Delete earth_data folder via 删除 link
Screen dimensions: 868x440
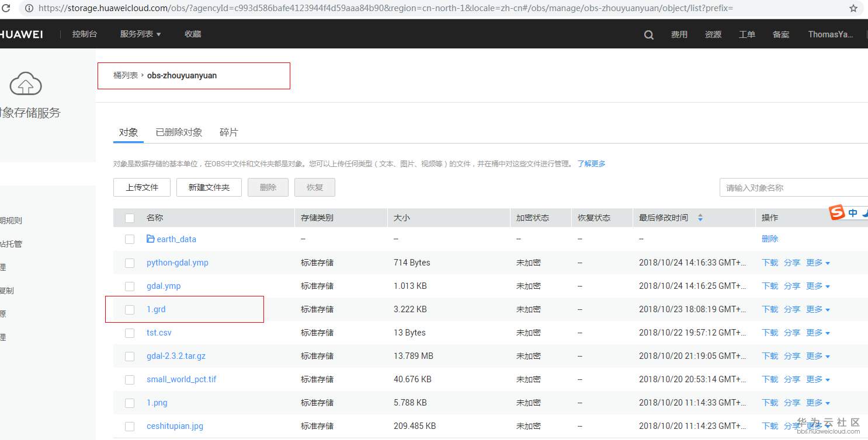point(770,239)
